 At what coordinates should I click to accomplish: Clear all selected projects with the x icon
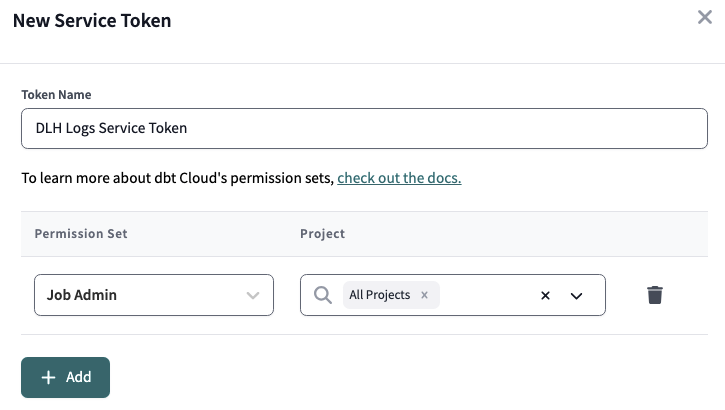[545, 296]
